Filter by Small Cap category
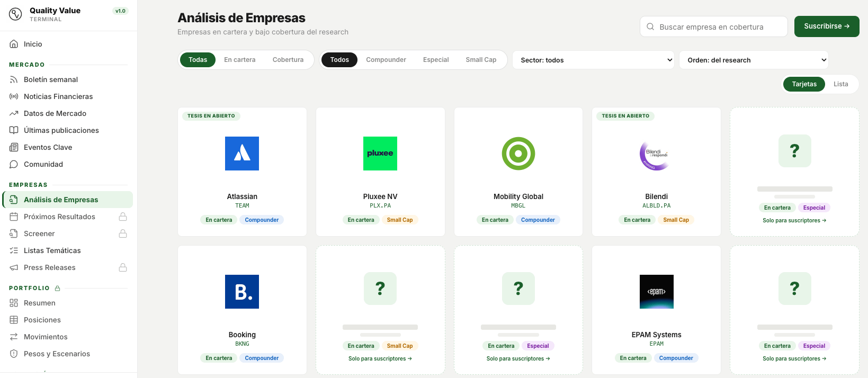The width and height of the screenshot is (868, 378). 481,60
